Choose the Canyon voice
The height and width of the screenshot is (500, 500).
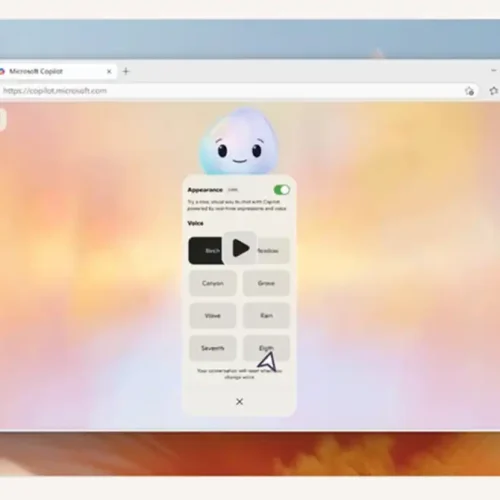[x=213, y=283]
